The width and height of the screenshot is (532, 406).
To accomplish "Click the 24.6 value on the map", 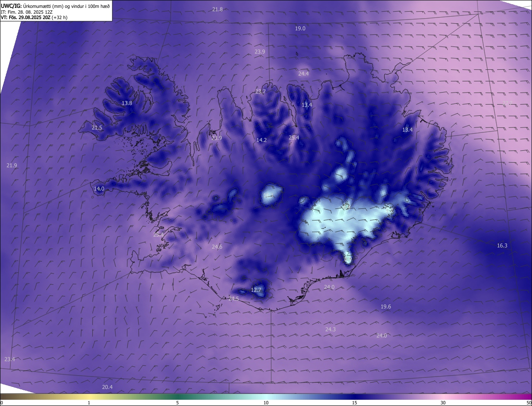I will [217, 247].
